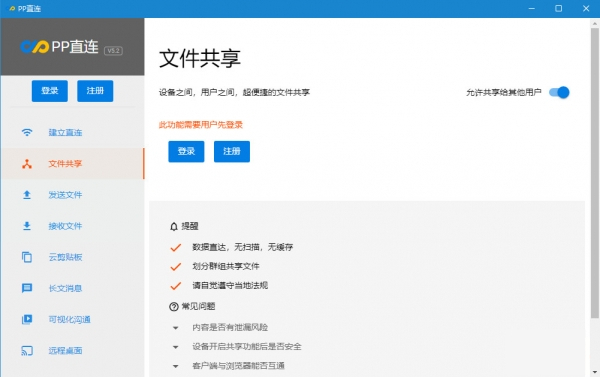Click the video icon for 可视化沟通

[27, 319]
